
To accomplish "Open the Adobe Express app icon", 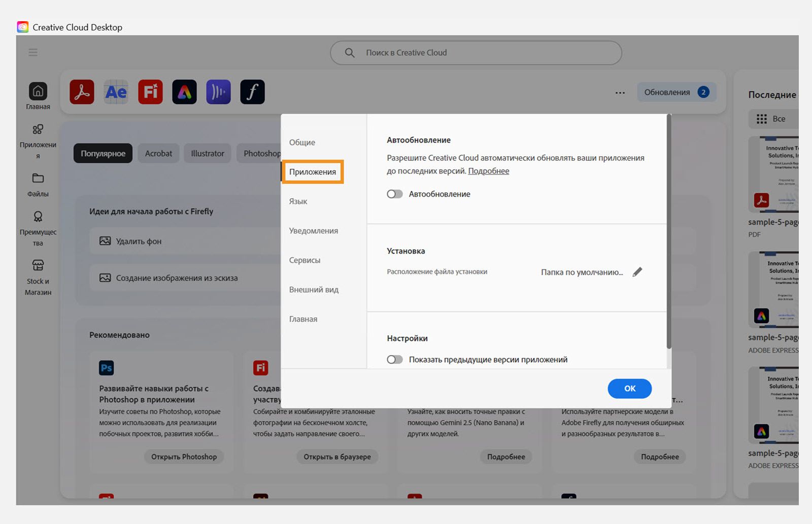I will coord(184,92).
